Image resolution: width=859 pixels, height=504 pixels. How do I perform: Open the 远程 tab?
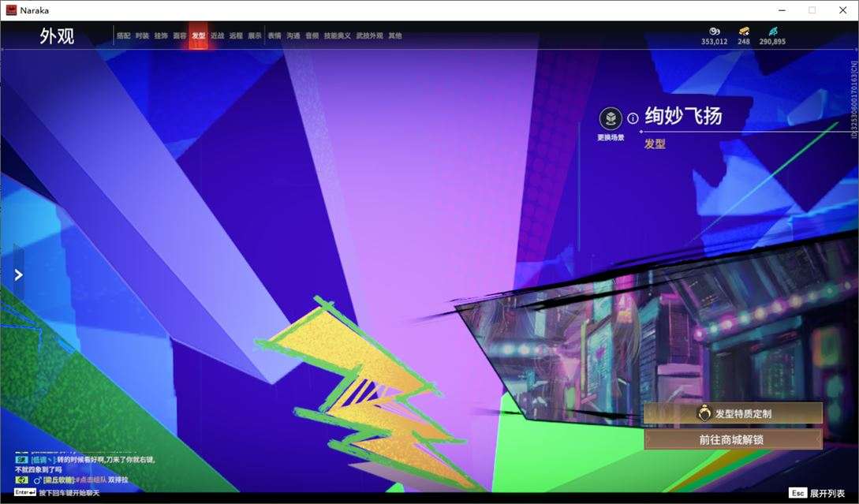click(236, 35)
